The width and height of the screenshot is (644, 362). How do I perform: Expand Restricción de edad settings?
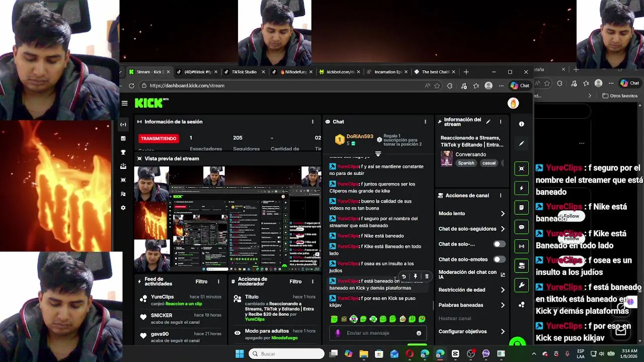[x=471, y=290]
